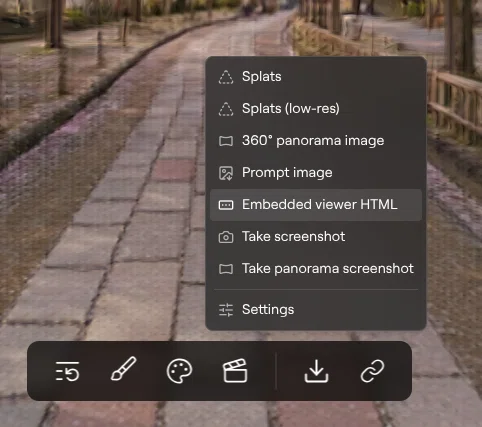Select the paintbrush tool in toolbar
The height and width of the screenshot is (427, 482).
tap(124, 368)
